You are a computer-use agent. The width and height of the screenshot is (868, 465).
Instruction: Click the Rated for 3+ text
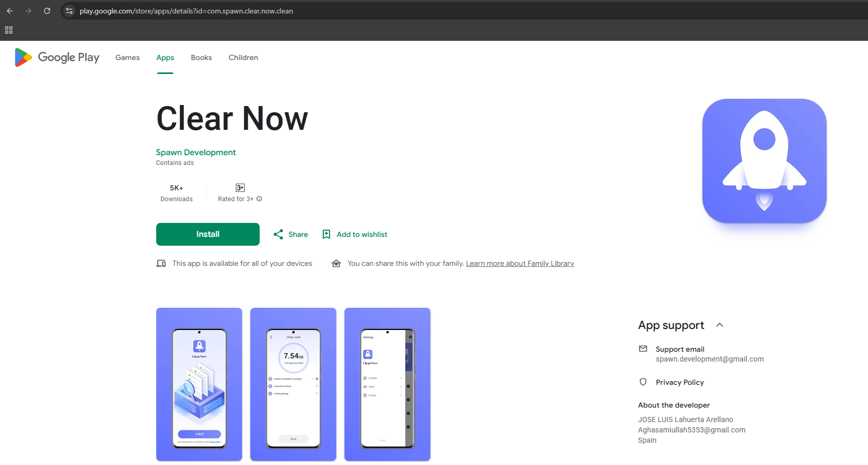coord(236,199)
